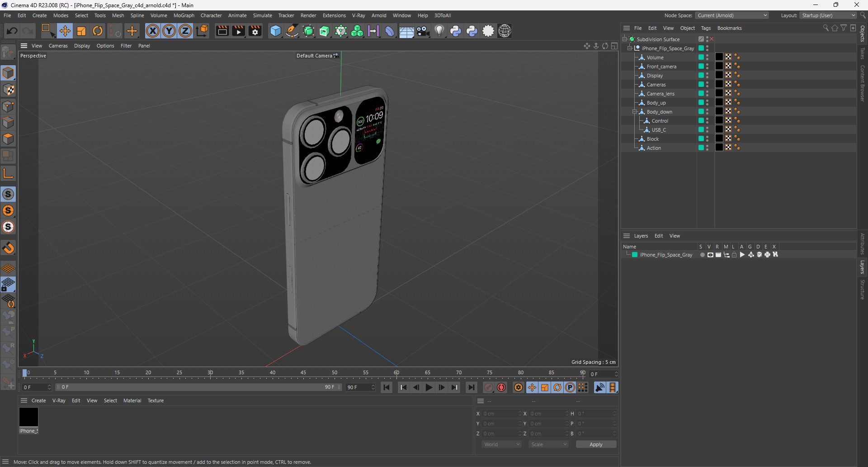This screenshot has height=467, width=868.
Task: Select the Scale tool
Action: tap(81, 31)
